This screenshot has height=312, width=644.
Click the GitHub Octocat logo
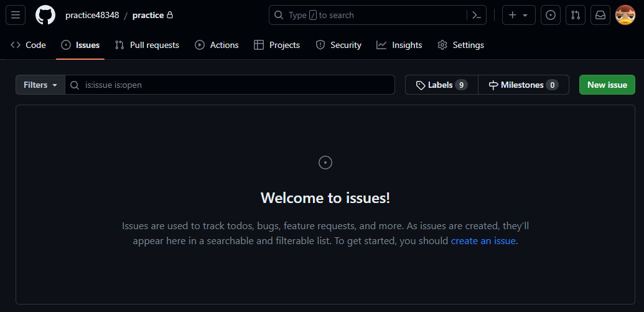coord(45,15)
